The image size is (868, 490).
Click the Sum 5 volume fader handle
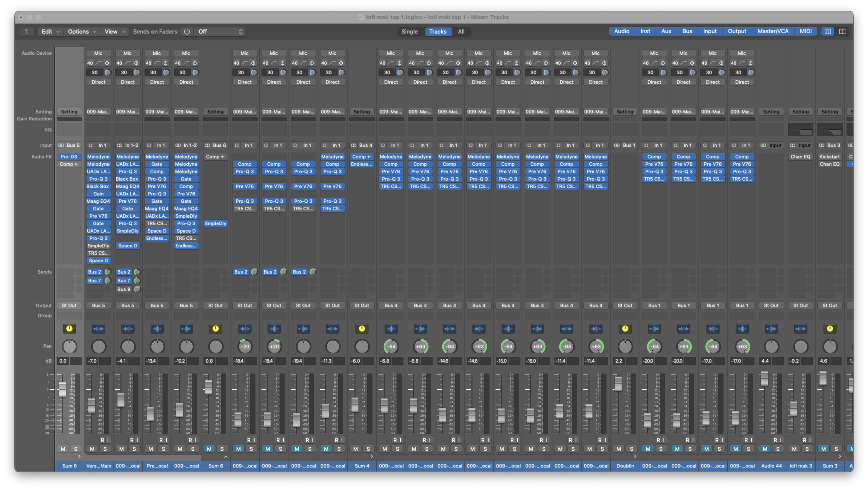pos(62,389)
